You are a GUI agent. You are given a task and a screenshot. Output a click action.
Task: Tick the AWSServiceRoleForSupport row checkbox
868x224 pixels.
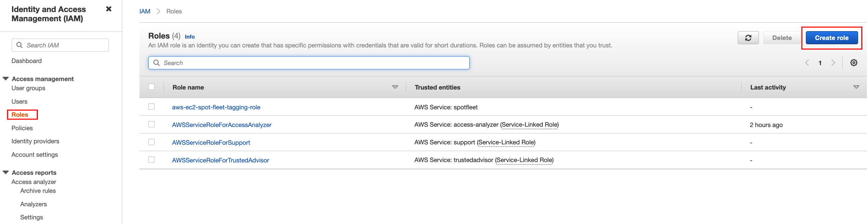point(151,142)
